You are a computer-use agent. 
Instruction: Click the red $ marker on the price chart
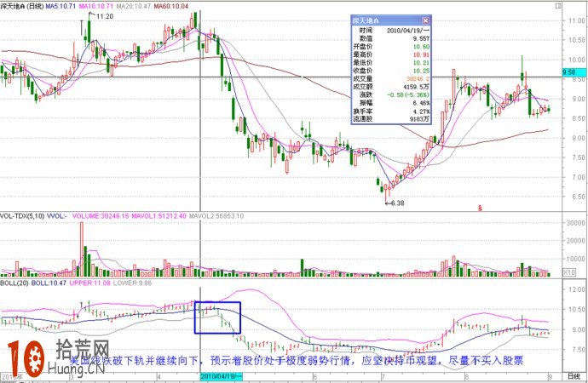(x=480, y=209)
